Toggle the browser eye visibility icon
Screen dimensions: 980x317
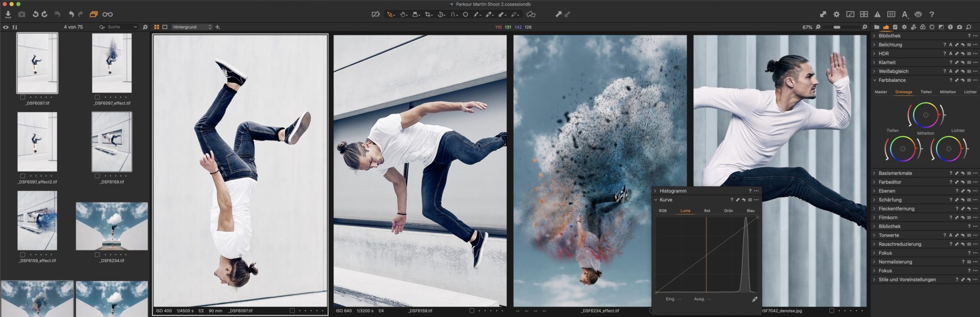[x=6, y=27]
